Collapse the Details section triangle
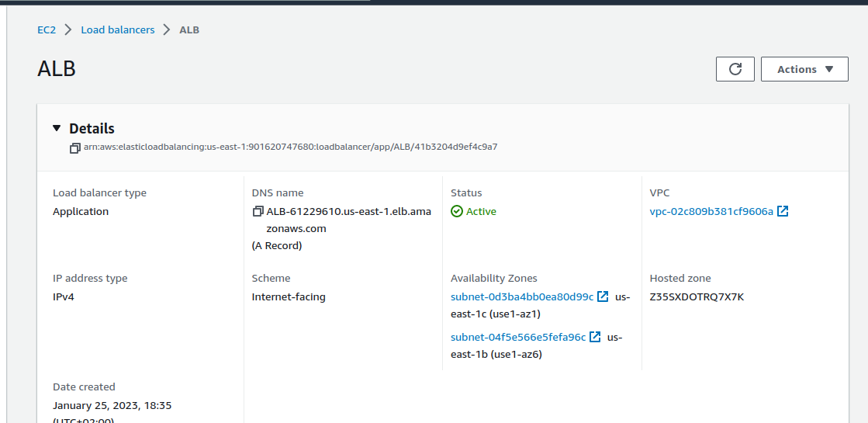This screenshot has height=423, width=868. [57, 128]
